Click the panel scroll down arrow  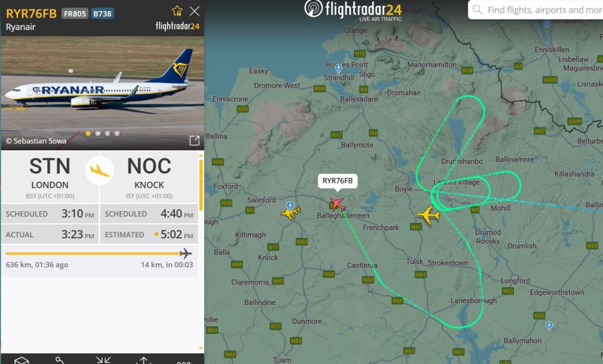click(x=201, y=348)
